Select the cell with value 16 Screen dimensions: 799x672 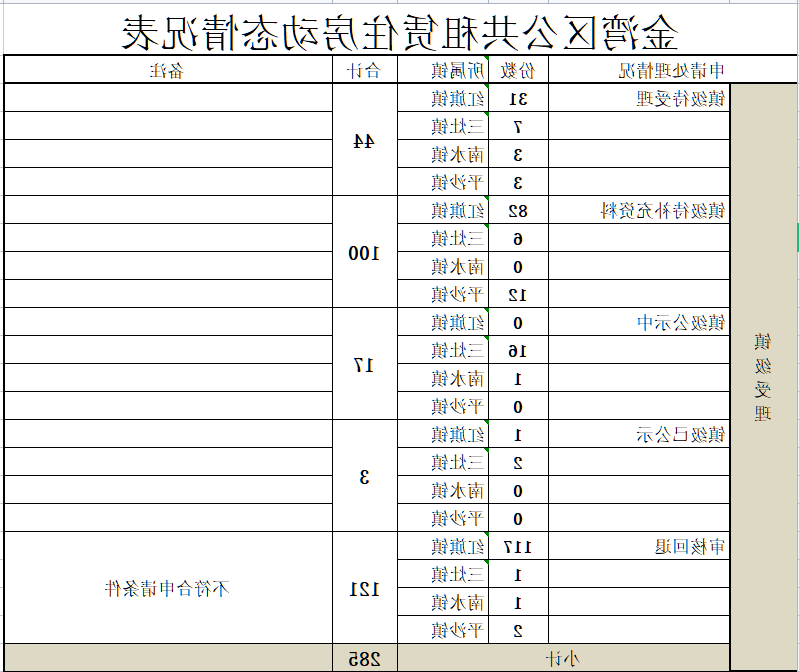(518, 350)
